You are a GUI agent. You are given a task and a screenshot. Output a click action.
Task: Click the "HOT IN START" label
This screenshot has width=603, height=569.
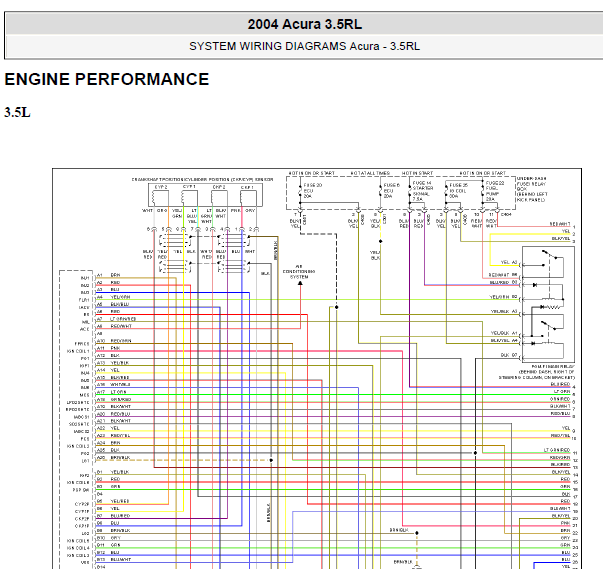click(418, 173)
